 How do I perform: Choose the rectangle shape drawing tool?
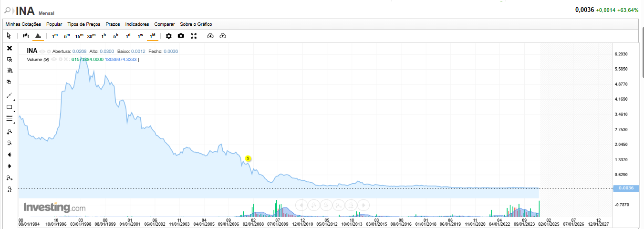pyautogui.click(x=9, y=107)
